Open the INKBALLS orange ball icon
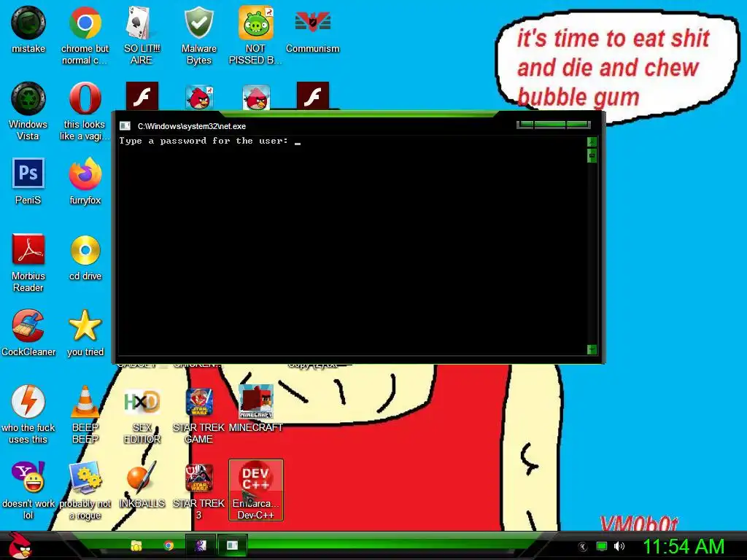747x560 pixels. [142, 484]
